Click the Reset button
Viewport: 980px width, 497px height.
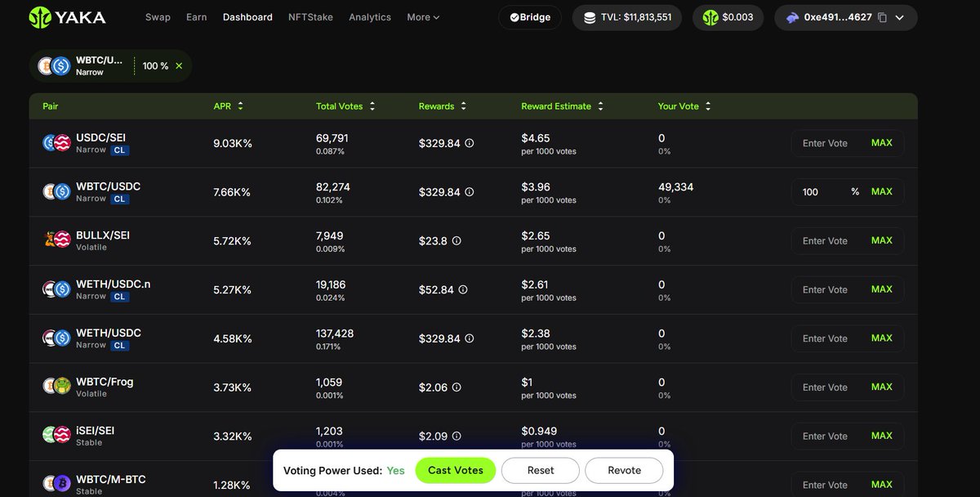[x=541, y=470]
